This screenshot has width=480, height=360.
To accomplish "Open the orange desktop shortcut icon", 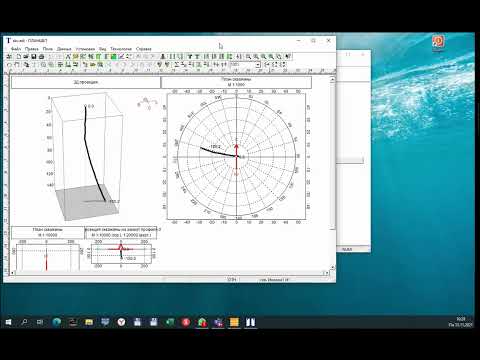I will point(438,42).
